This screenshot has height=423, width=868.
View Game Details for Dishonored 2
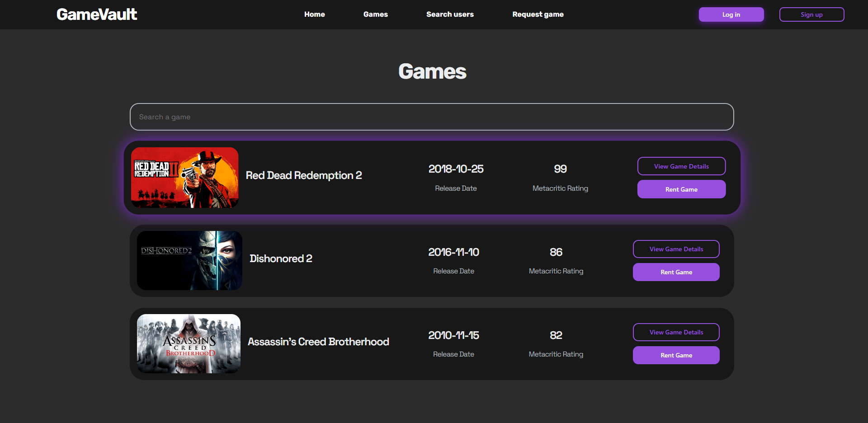tap(676, 249)
